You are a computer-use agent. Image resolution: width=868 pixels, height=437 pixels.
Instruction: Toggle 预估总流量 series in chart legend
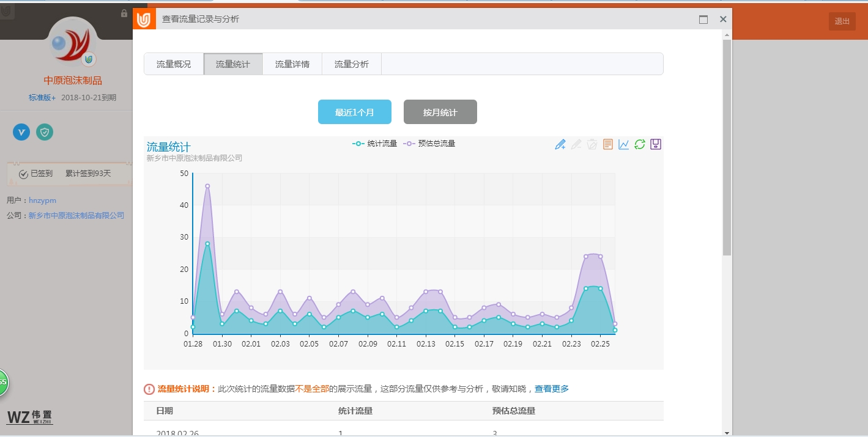click(429, 144)
